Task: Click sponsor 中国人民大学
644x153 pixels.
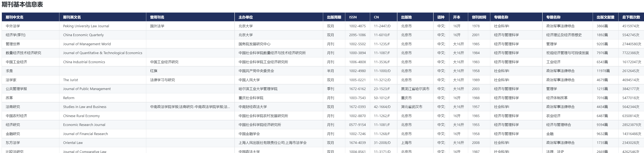Action: coord(249,80)
